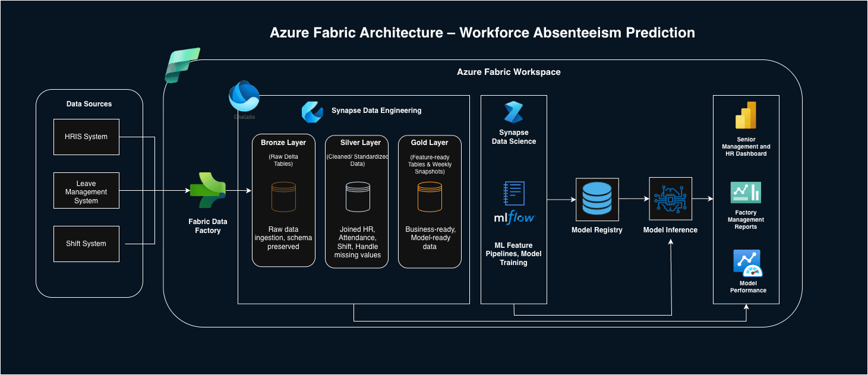Select the Bronze Layer database cylinder icon

(283, 197)
